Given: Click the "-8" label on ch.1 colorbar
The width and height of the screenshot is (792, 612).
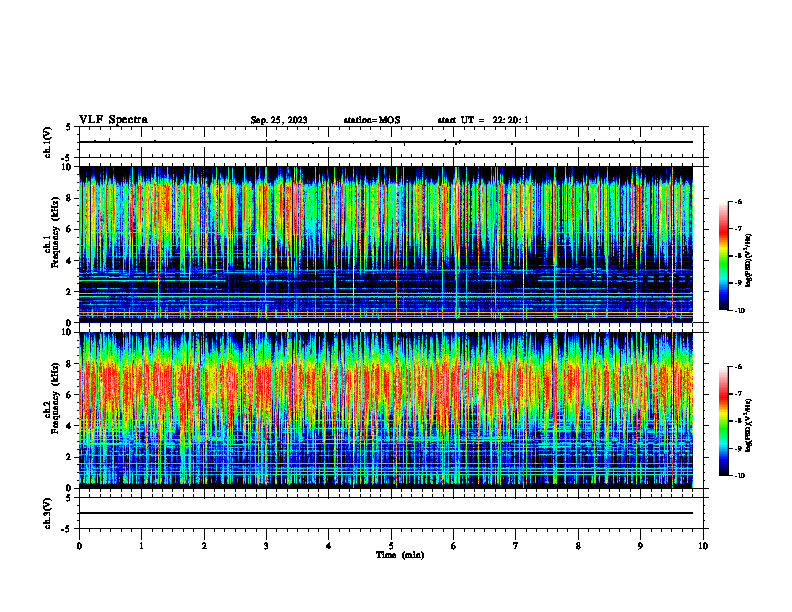Looking at the screenshot, I should pos(738,256).
